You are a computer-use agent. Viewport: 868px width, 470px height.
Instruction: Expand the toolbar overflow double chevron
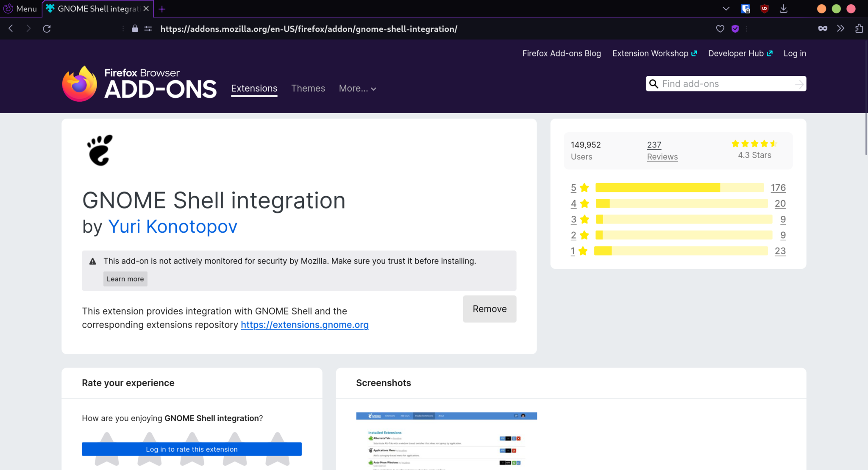(840, 29)
